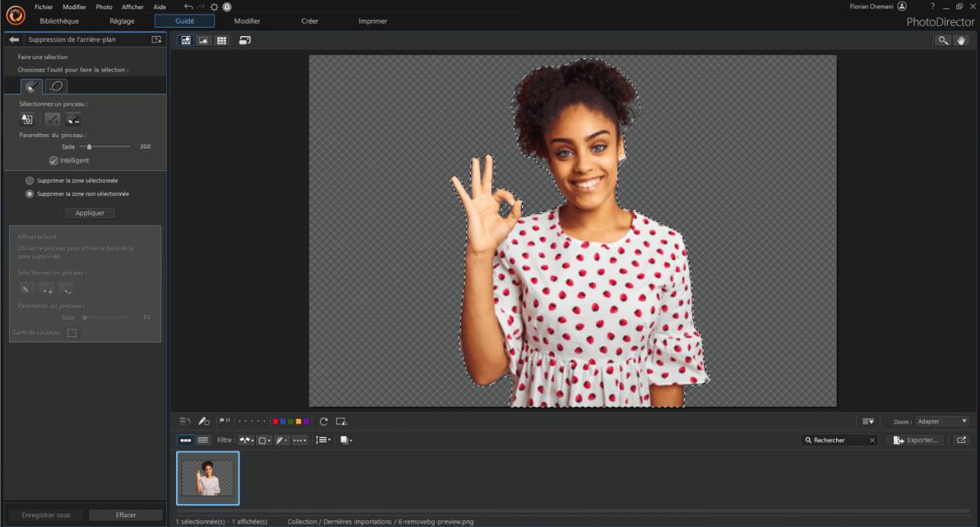
Task: Click the back arrow in panel header
Action: 14,40
